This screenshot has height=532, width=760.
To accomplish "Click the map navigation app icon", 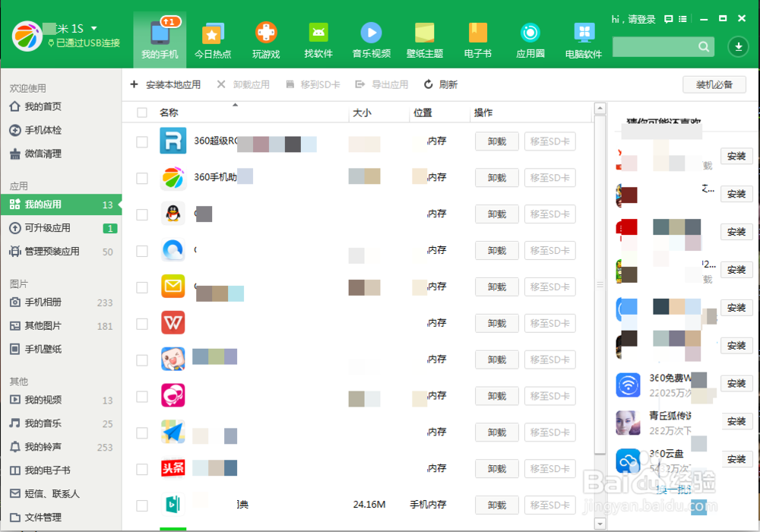I will click(173, 432).
